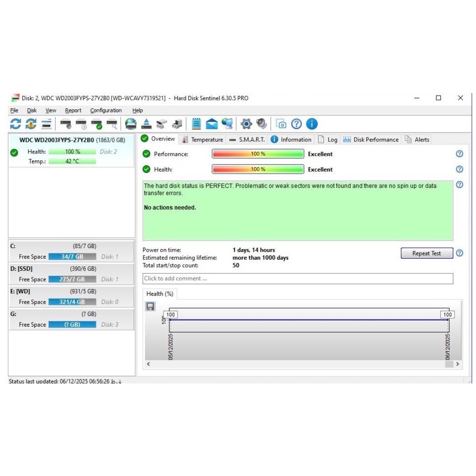
Task: Click the blue refresh arrows toolbar icon
Action: pyautogui.click(x=15, y=124)
